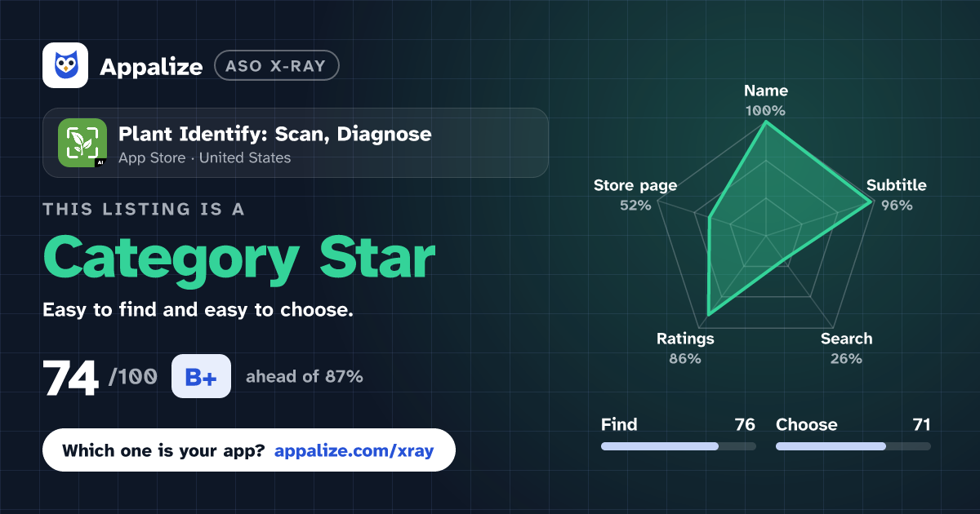The image size is (980, 514).
Task: Click the Plant Identify app icon
Action: [x=82, y=143]
